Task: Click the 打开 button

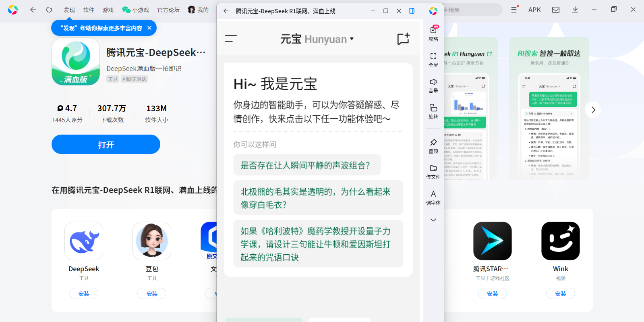Action: click(106, 144)
